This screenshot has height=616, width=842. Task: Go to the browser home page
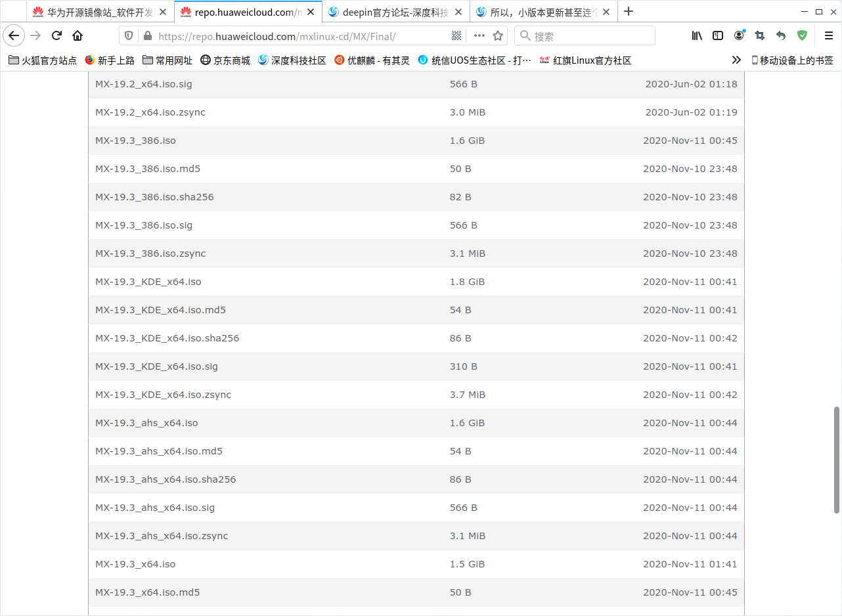tap(78, 35)
